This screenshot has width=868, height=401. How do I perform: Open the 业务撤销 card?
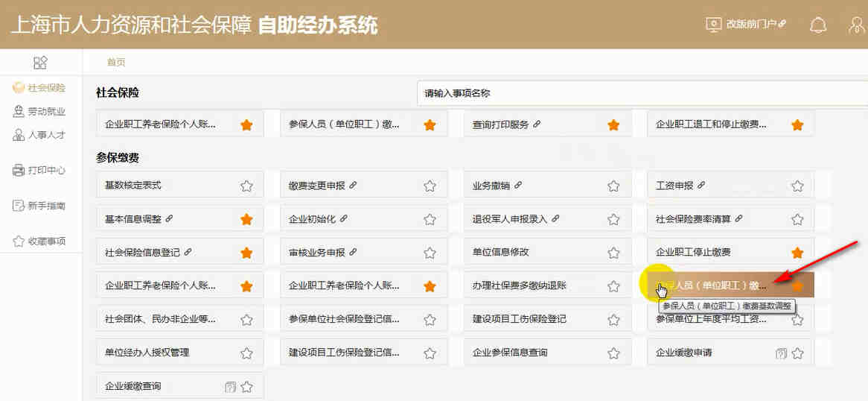547,186
